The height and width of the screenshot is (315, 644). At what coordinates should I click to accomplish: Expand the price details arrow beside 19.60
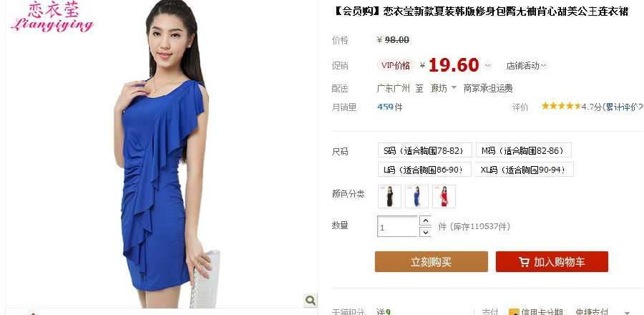click(x=487, y=65)
